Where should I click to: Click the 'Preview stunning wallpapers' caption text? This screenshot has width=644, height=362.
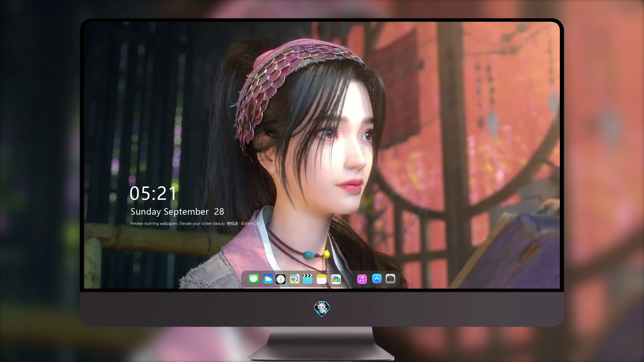click(195, 223)
